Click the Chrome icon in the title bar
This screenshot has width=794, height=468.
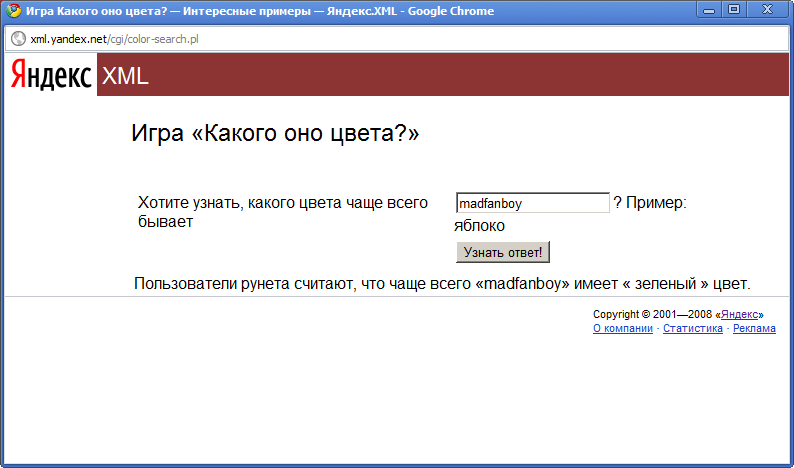click(14, 10)
